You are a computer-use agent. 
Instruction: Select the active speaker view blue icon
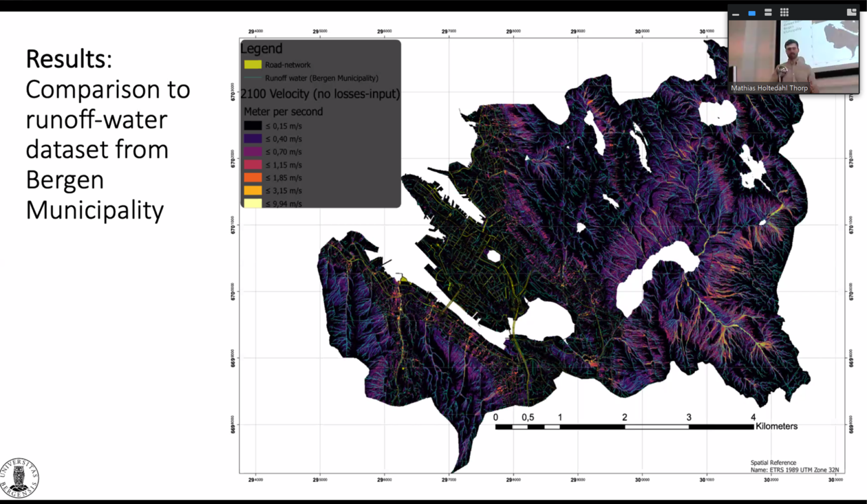(x=752, y=12)
